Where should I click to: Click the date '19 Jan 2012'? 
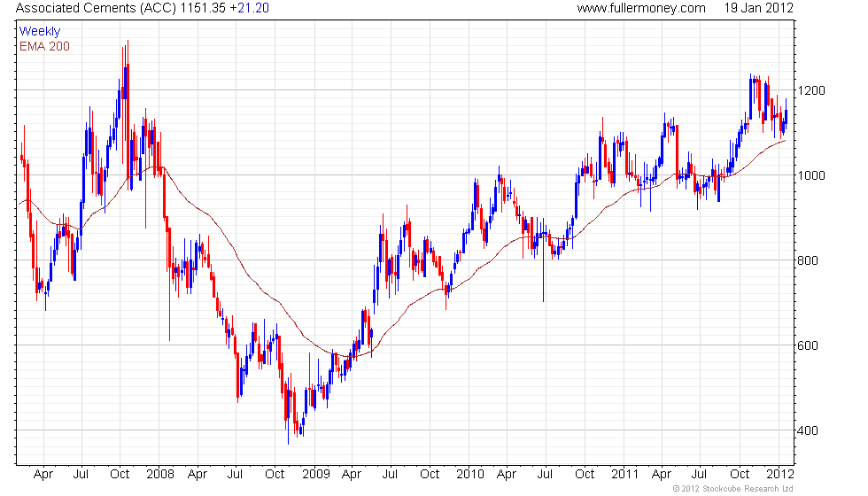758,8
